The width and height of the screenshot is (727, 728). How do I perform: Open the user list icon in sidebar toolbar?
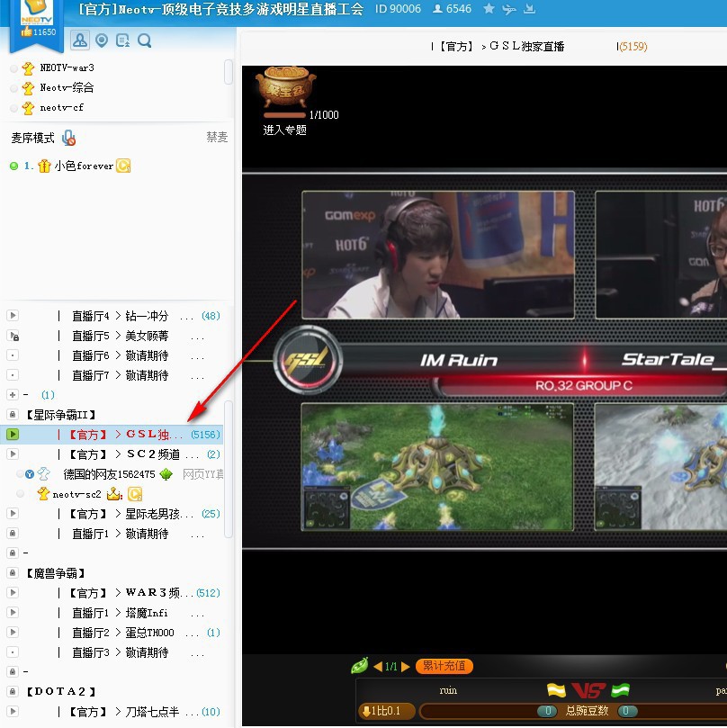tap(80, 40)
